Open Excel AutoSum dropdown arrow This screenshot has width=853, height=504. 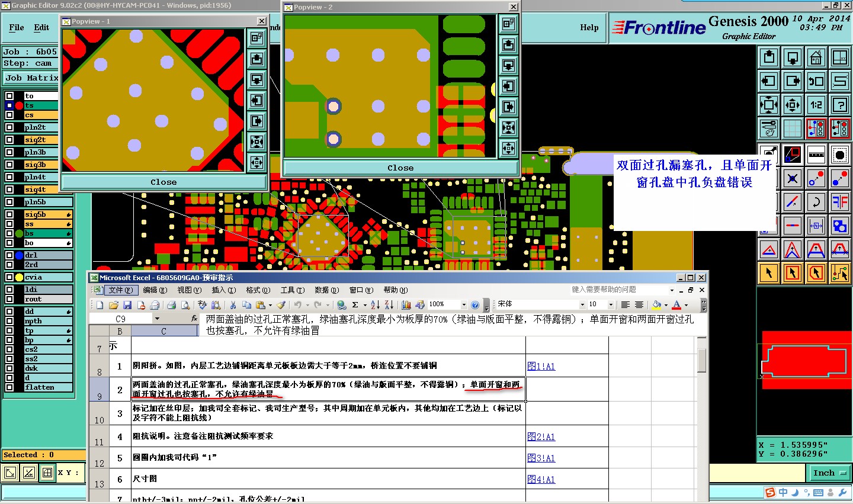click(364, 305)
